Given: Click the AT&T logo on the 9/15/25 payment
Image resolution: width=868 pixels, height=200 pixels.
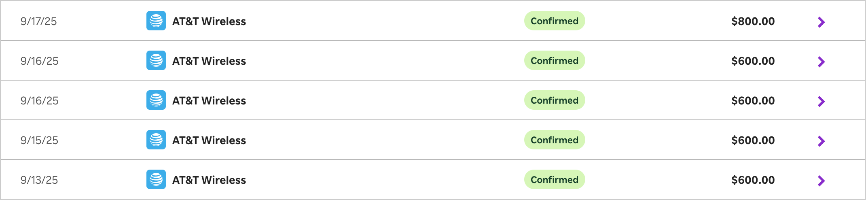Looking at the screenshot, I should tap(156, 140).
